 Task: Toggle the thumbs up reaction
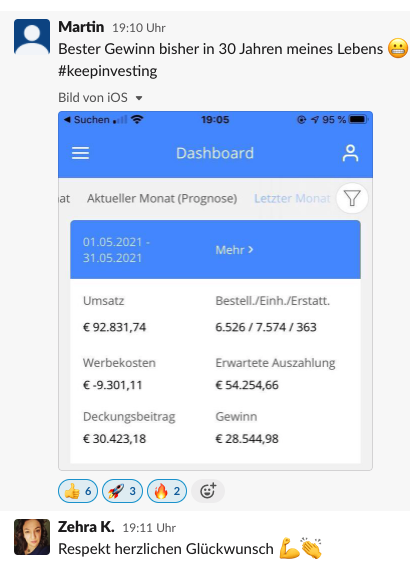78,491
